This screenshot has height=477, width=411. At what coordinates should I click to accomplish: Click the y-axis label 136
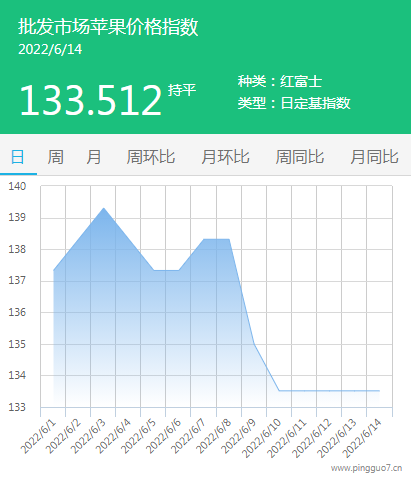pyautogui.click(x=17, y=312)
